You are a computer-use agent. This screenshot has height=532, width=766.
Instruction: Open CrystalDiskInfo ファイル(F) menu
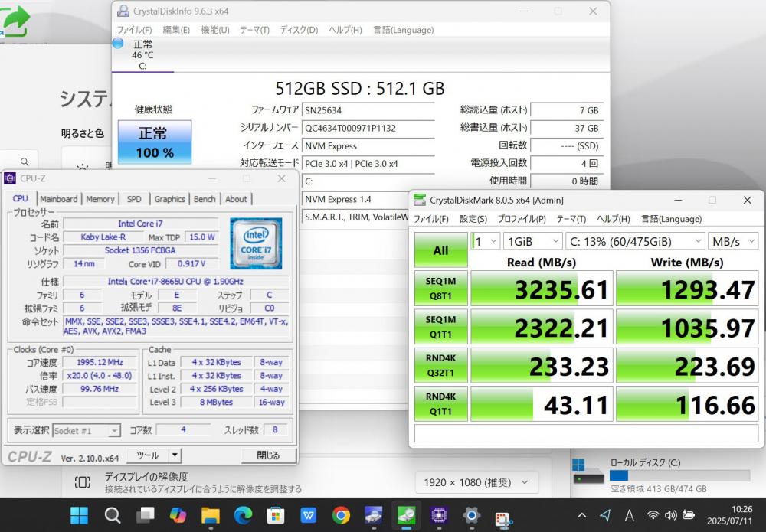point(134,30)
